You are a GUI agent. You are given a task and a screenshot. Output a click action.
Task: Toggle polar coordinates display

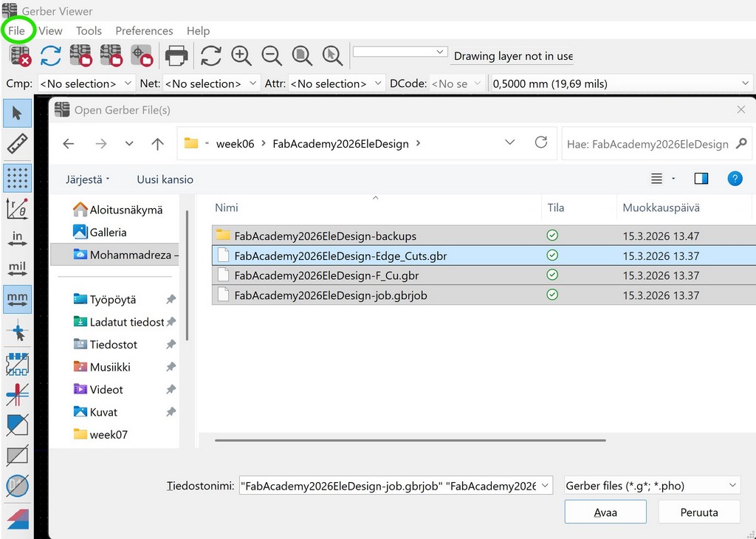[x=18, y=208]
